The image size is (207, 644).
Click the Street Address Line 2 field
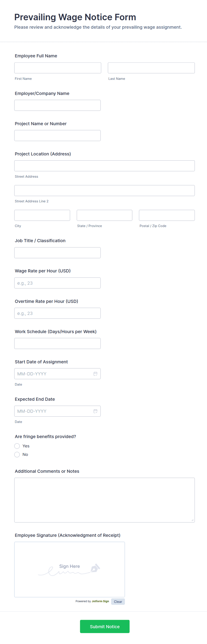tap(104, 191)
